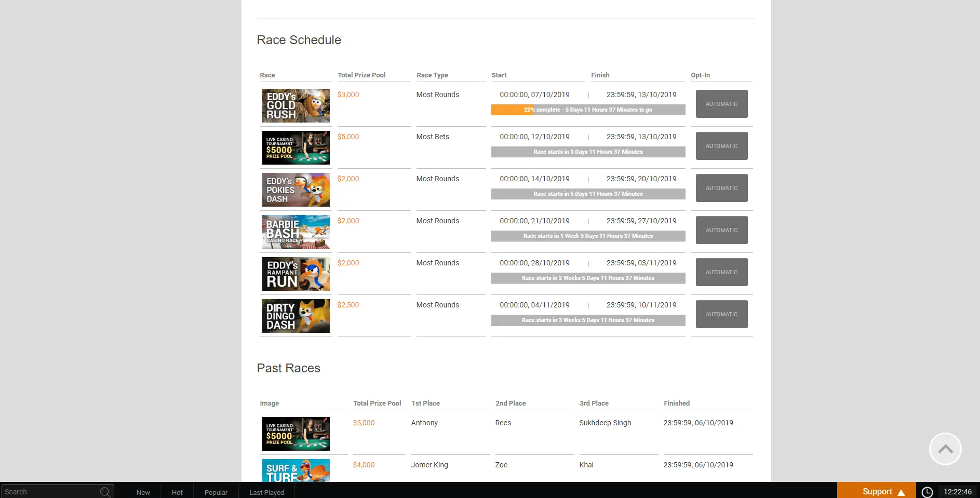Open the New games tab
This screenshot has width=980, height=498.
click(x=143, y=492)
